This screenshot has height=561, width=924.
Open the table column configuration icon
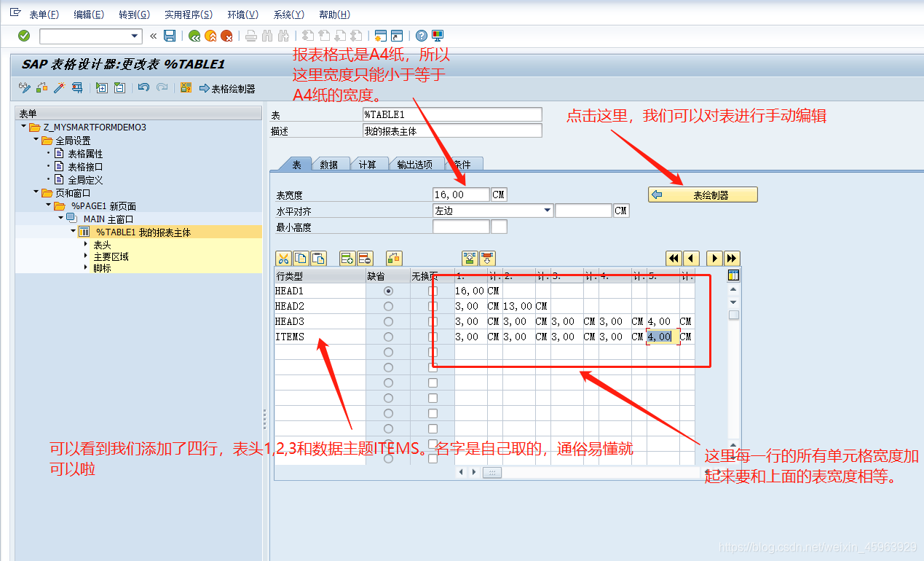[x=733, y=275]
